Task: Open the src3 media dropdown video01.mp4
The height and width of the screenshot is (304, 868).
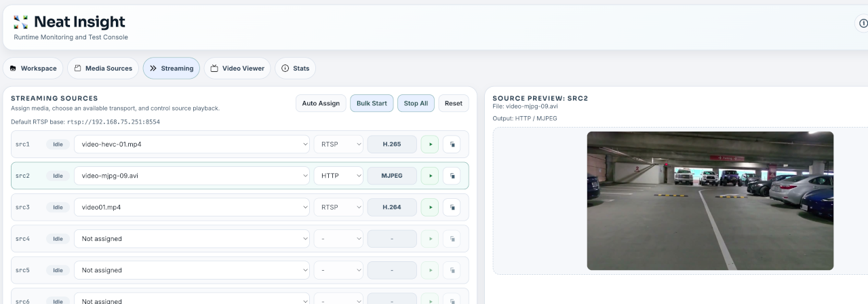Action: coord(192,207)
